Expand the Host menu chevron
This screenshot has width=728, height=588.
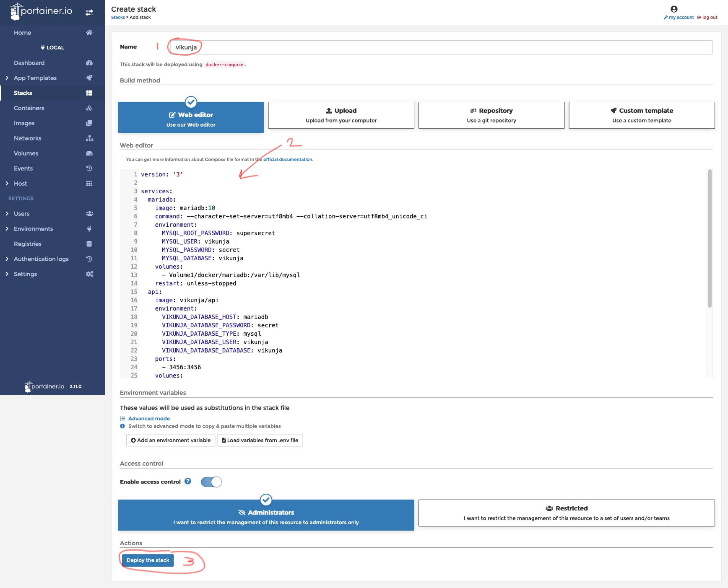(7, 184)
